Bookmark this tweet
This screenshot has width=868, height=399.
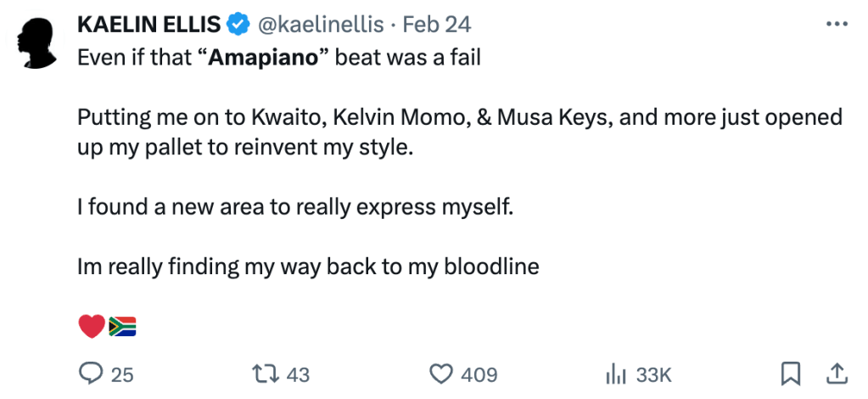(790, 374)
